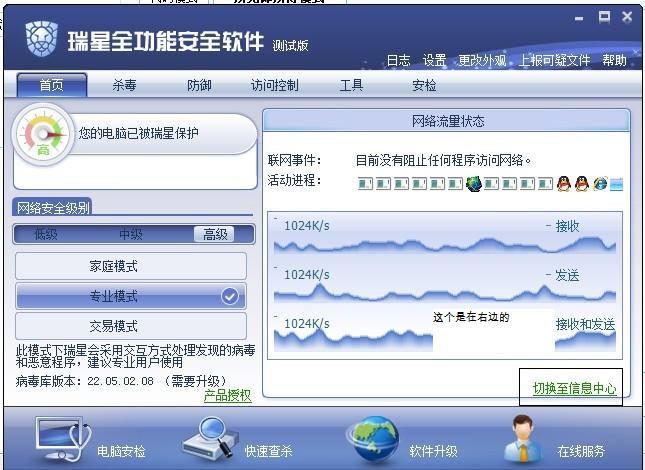Select 低级 network security level
Screen dimensions: 645x470
(x=46, y=234)
